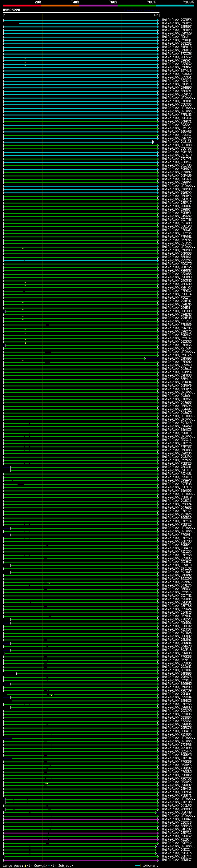This screenshot has height=868, width=197.
Task: Click the orange ~40% legend segment
Action: pos(60,6)
